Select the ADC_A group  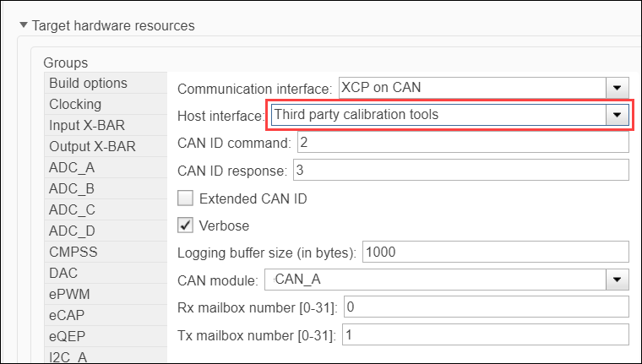[x=72, y=168]
